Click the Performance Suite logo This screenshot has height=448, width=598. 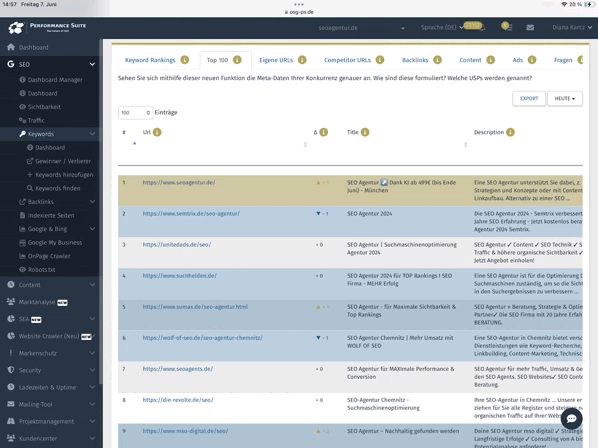[47, 27]
